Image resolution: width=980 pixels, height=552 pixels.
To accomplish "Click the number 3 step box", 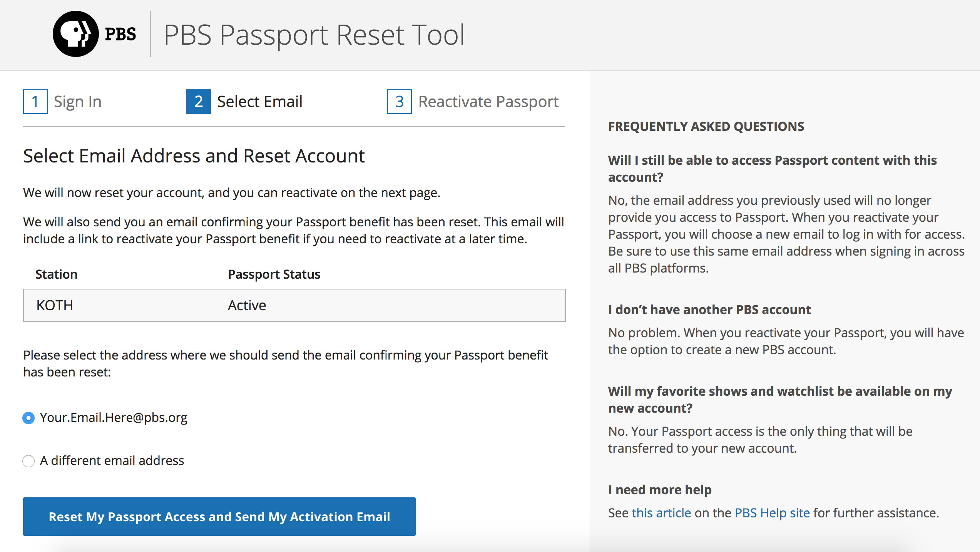I will 400,102.
